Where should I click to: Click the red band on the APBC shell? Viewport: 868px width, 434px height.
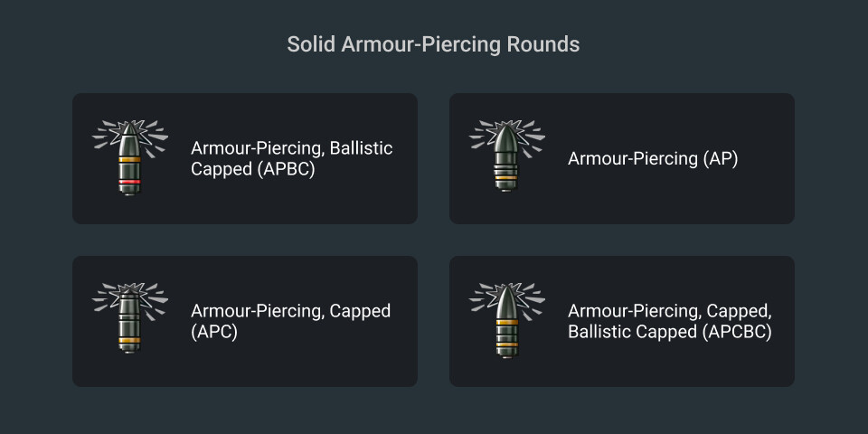click(130, 183)
